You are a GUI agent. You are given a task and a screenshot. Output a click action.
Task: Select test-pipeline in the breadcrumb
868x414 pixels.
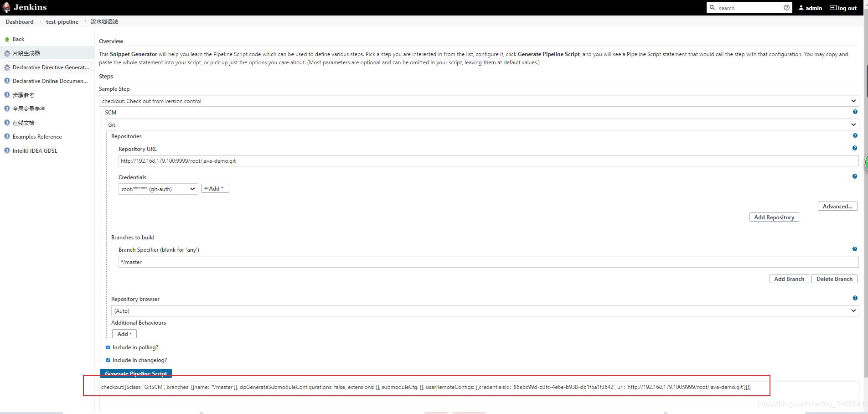pyautogui.click(x=62, y=21)
